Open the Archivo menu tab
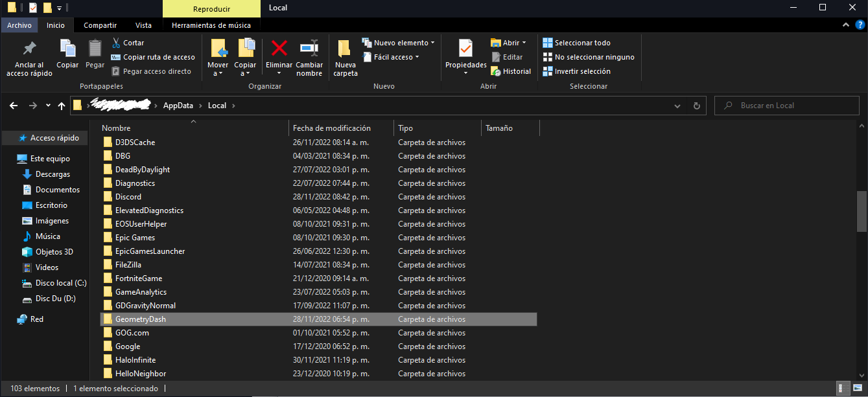Viewport: 868px width, 397px height. coord(19,25)
